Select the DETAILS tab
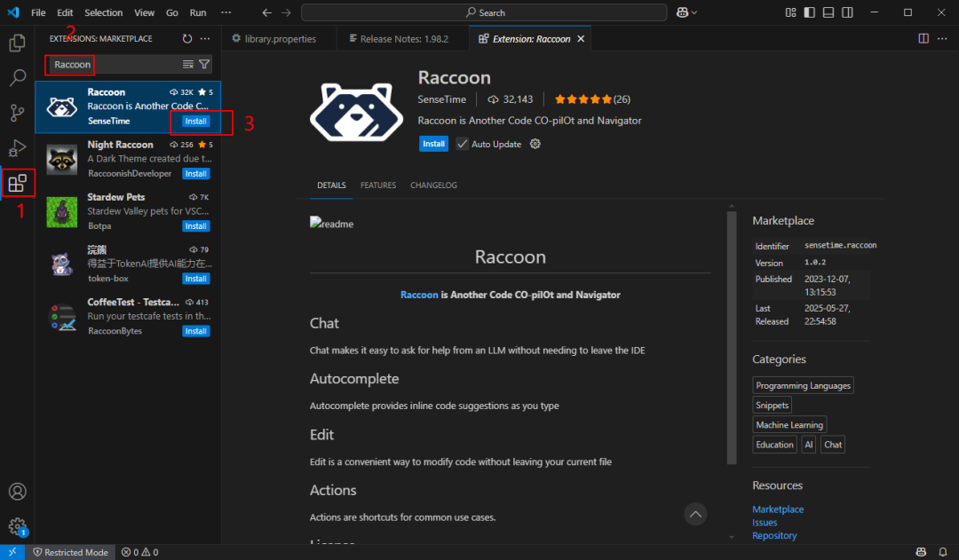The height and width of the screenshot is (560, 959). click(331, 185)
